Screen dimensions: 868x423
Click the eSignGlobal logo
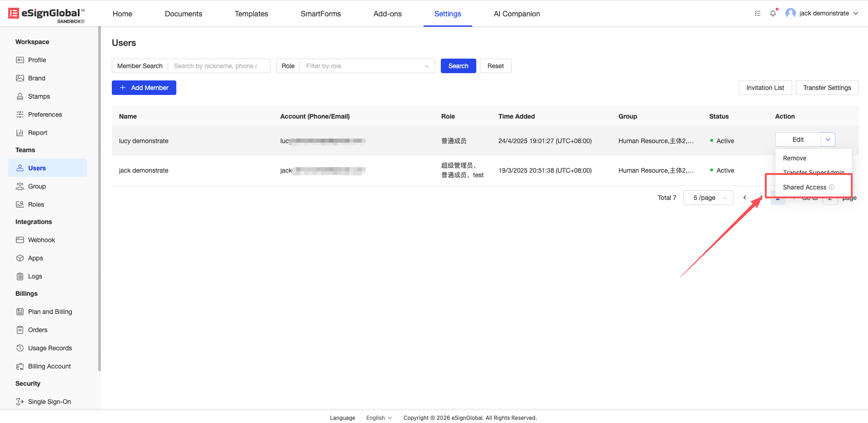[x=46, y=15]
